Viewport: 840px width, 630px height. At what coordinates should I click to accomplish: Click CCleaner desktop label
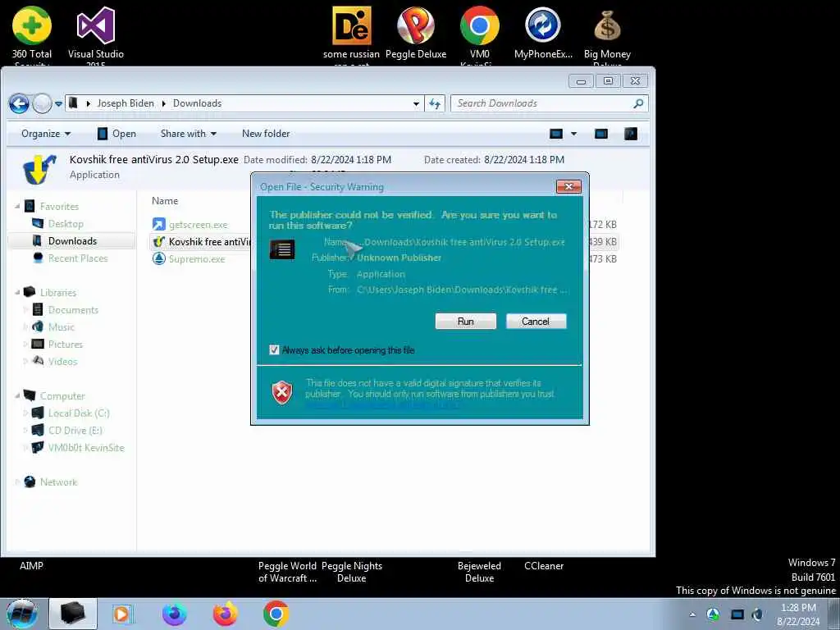pyautogui.click(x=544, y=566)
